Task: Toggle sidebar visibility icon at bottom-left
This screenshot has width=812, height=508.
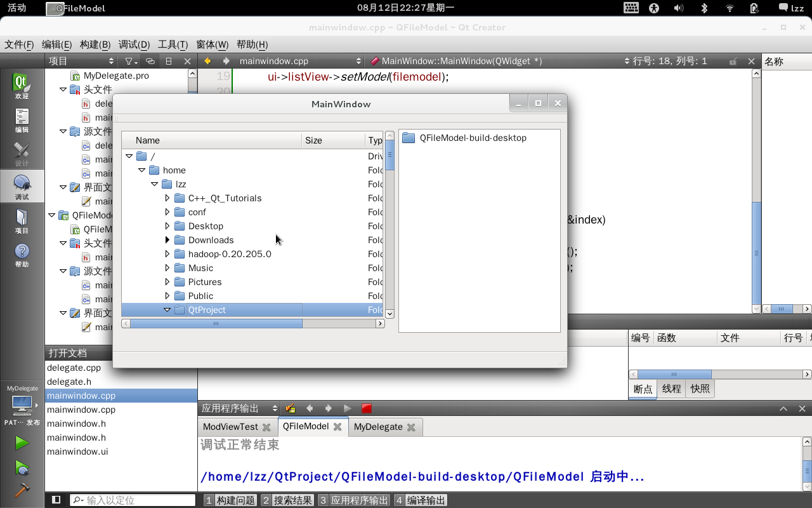Action: point(56,500)
